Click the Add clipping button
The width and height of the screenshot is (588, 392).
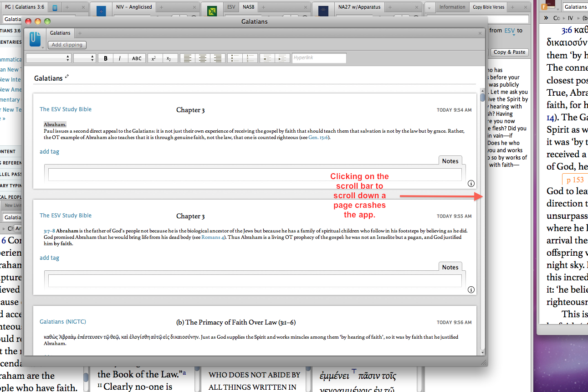(67, 45)
